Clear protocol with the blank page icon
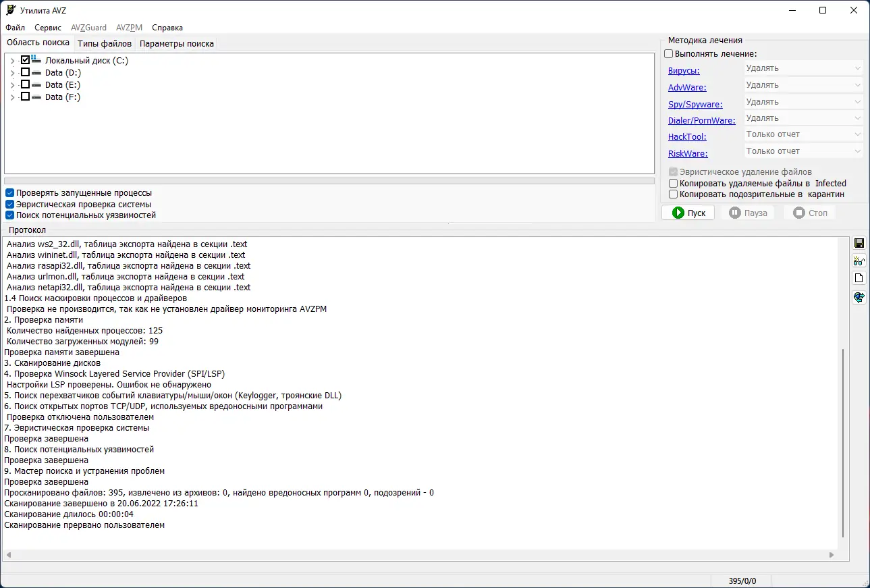This screenshot has height=588, width=870. pyautogui.click(x=859, y=278)
